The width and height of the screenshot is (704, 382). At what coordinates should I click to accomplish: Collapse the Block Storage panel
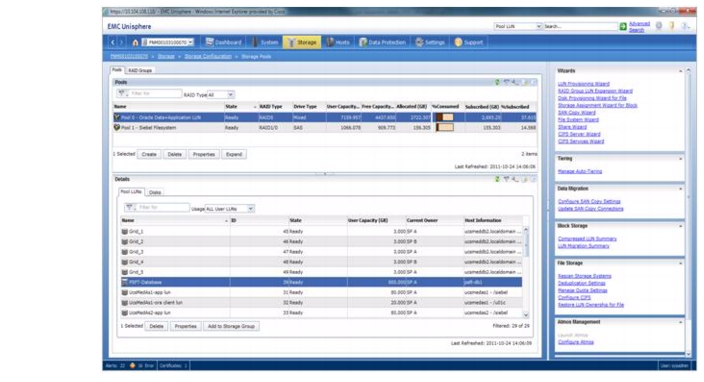(680, 226)
